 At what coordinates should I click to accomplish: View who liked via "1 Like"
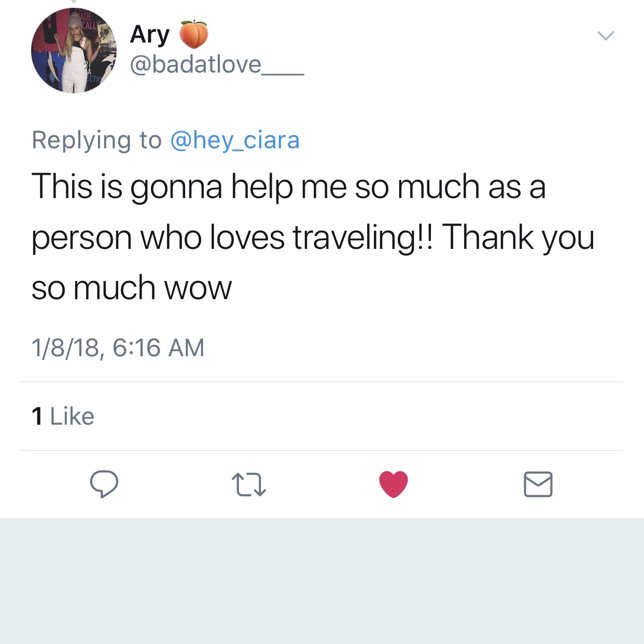(x=63, y=416)
